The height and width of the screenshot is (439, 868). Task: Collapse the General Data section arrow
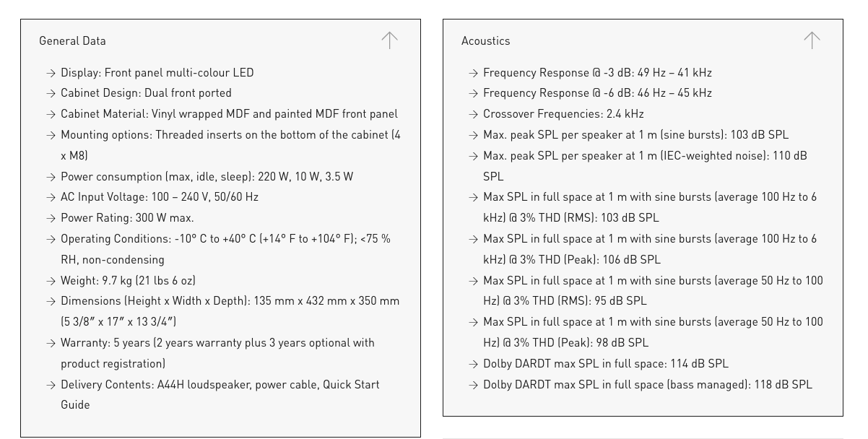coord(389,40)
